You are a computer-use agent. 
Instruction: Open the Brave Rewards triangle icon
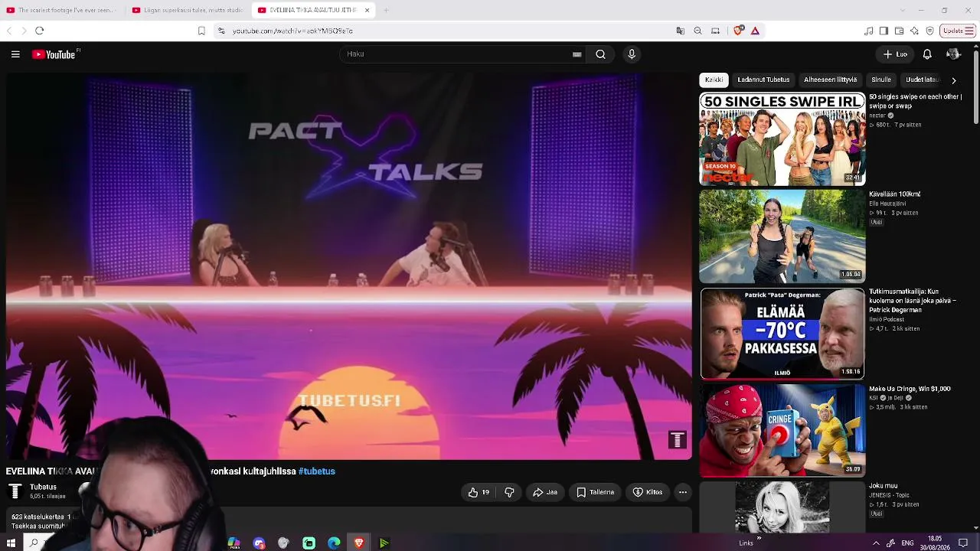point(755,31)
